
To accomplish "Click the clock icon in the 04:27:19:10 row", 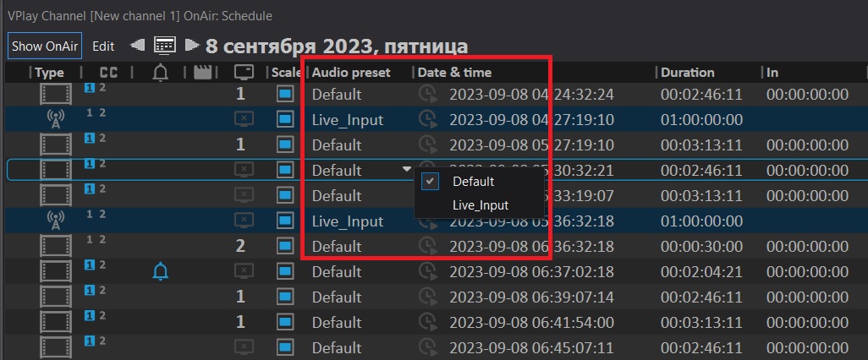I will click(427, 120).
